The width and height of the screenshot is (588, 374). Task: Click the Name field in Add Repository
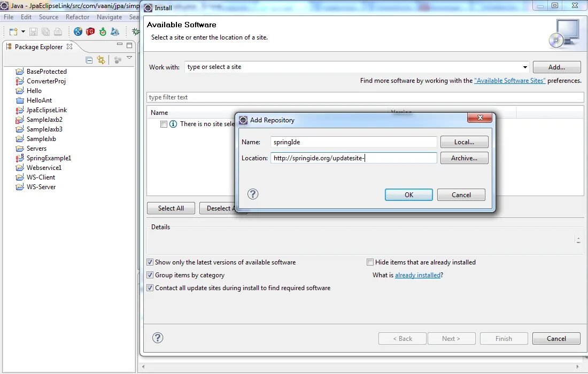pos(354,142)
